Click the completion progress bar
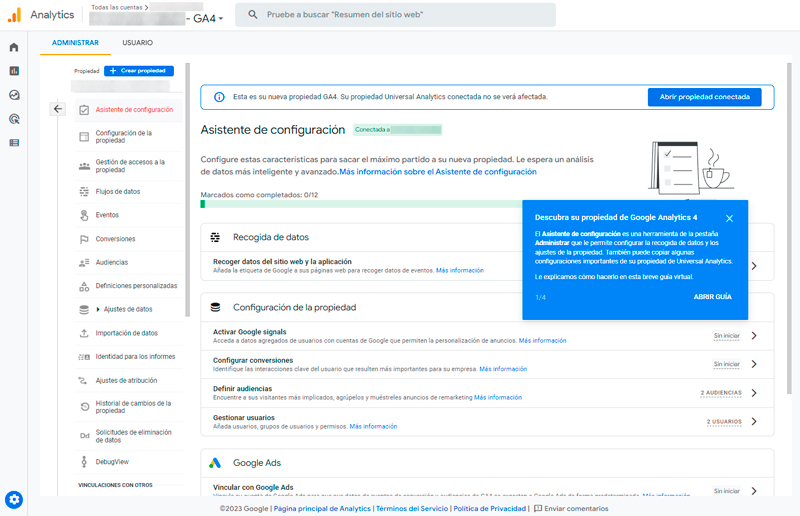 [x=361, y=204]
